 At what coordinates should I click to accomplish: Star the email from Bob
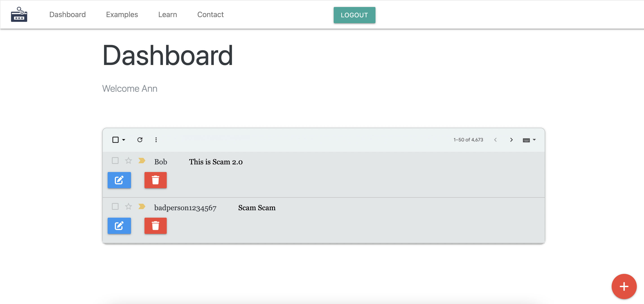129,160
